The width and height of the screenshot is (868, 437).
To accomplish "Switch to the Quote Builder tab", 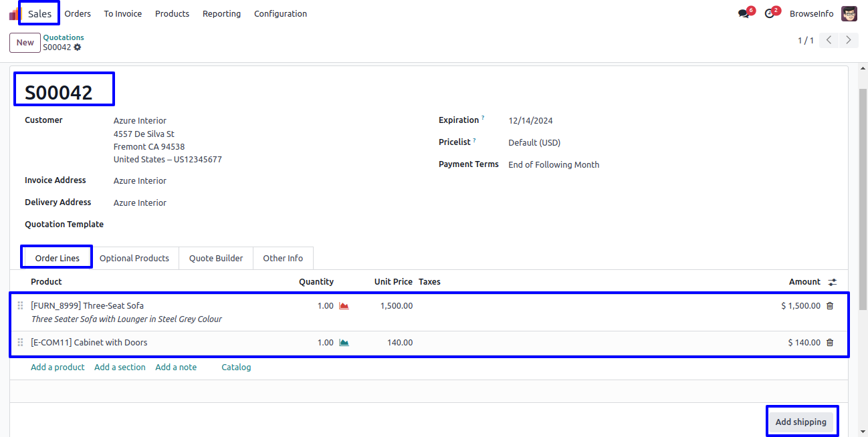I will coord(216,258).
